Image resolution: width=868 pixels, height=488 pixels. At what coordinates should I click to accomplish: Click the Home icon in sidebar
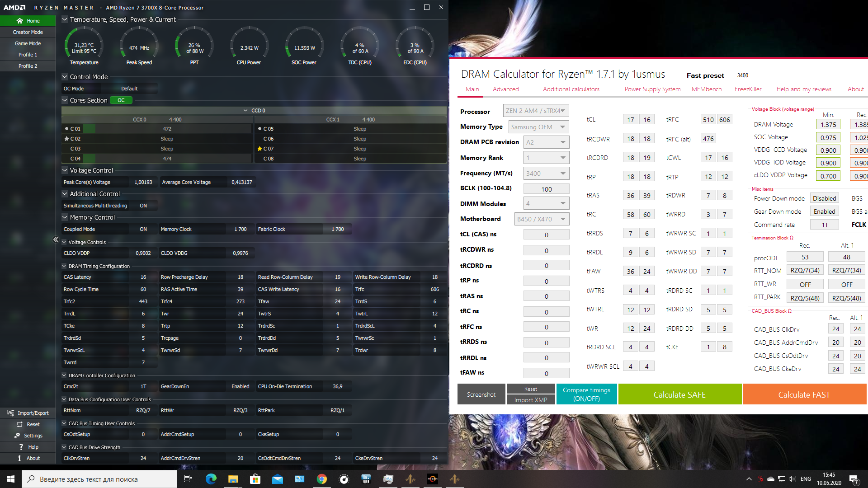click(x=19, y=21)
